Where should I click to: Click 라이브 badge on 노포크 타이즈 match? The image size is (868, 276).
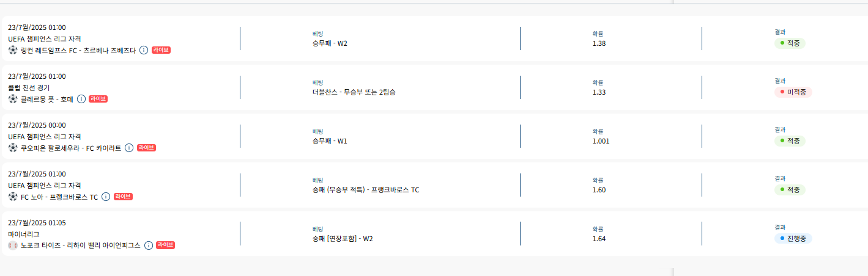(165, 245)
